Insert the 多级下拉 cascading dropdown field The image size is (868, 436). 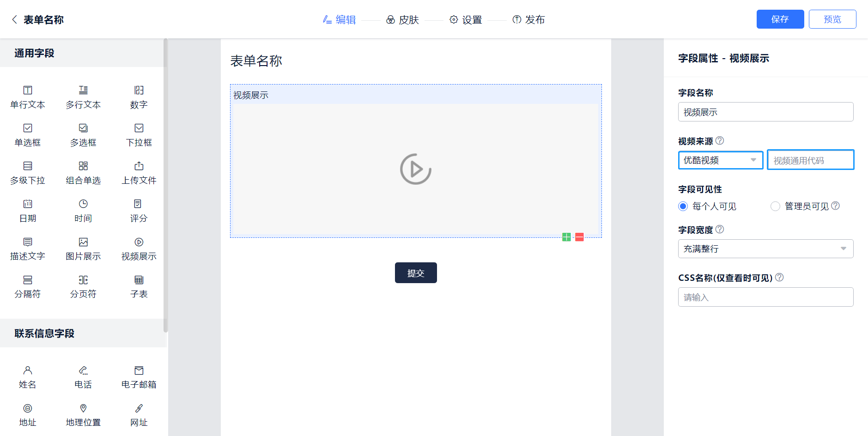point(28,172)
